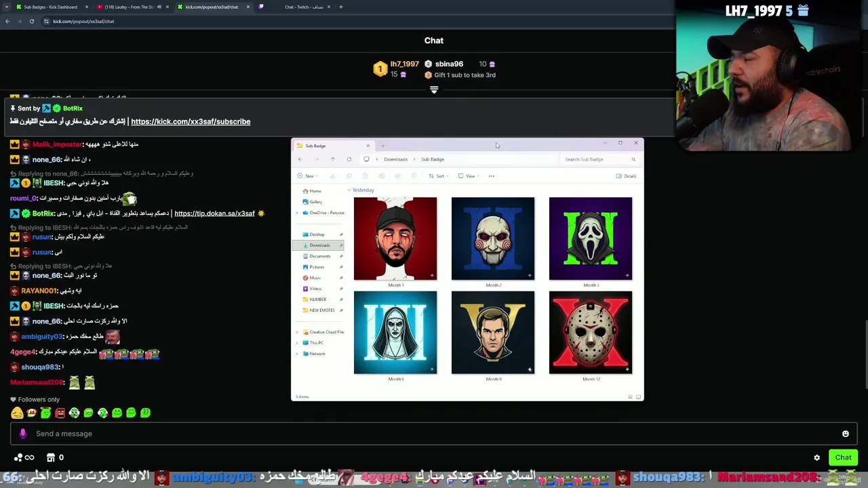Open a new browser tab
The image size is (868, 488).
pyautogui.click(x=341, y=7)
